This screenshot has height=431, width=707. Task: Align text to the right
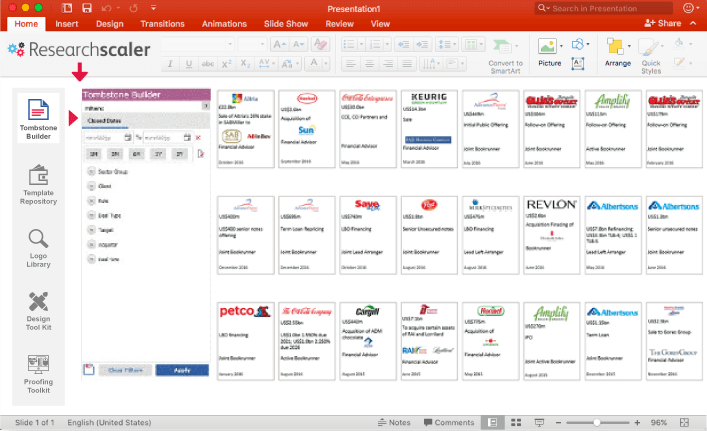pos(388,64)
